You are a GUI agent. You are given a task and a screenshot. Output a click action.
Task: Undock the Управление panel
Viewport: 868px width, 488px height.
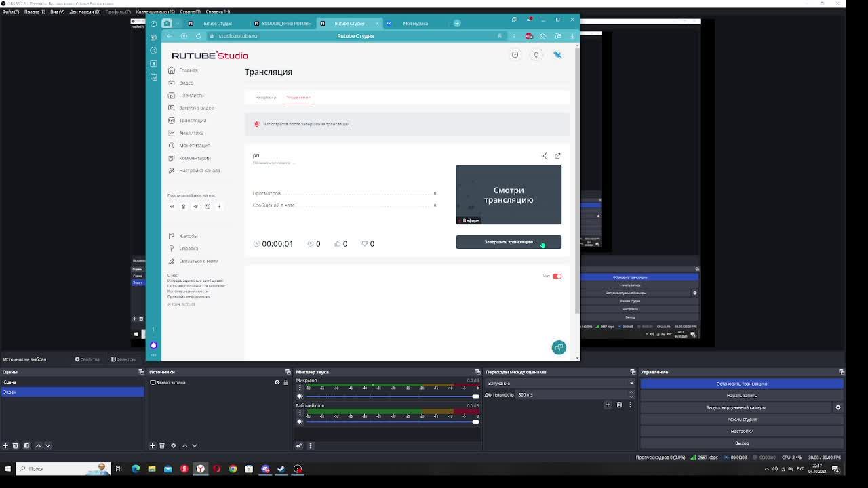click(x=842, y=372)
